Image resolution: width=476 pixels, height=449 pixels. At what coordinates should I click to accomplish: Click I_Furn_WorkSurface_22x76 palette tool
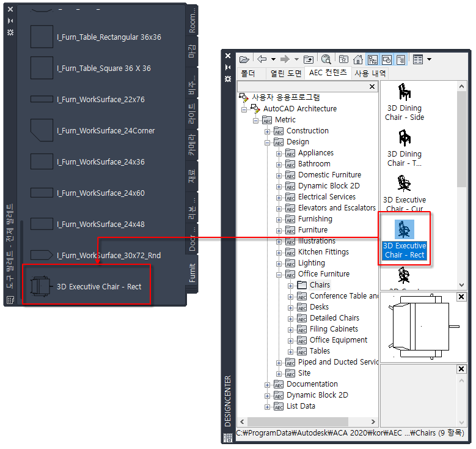point(88,100)
